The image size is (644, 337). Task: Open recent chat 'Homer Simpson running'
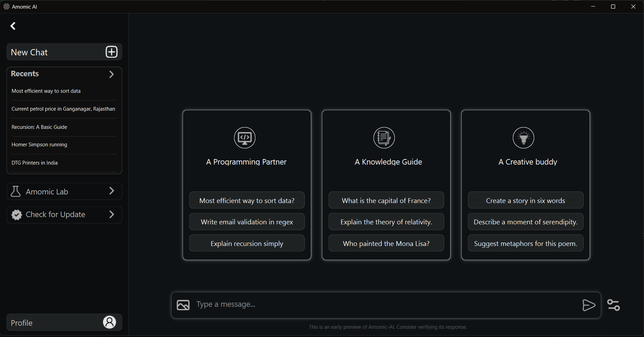point(39,145)
